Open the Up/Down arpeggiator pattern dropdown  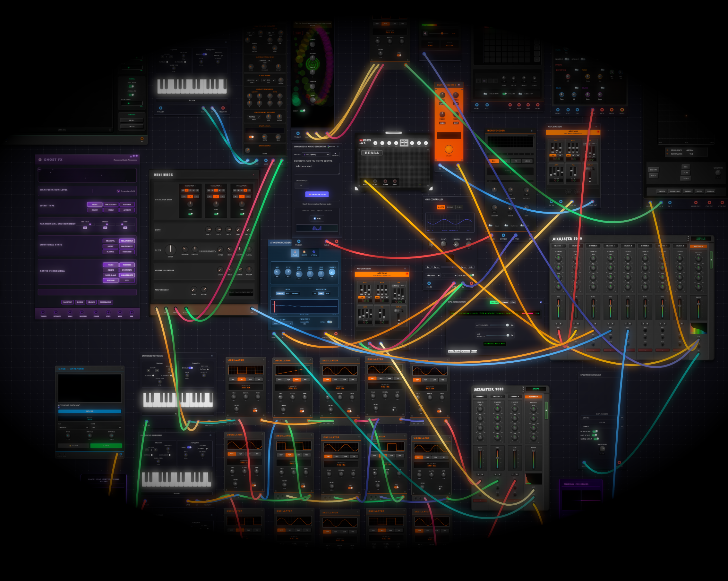(x=204, y=369)
